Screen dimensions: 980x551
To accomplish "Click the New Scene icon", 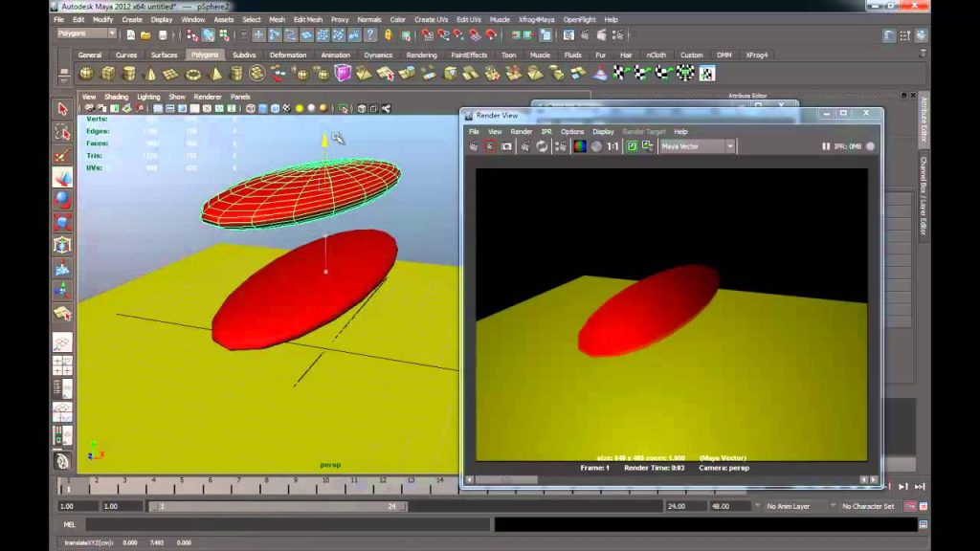I will (130, 35).
